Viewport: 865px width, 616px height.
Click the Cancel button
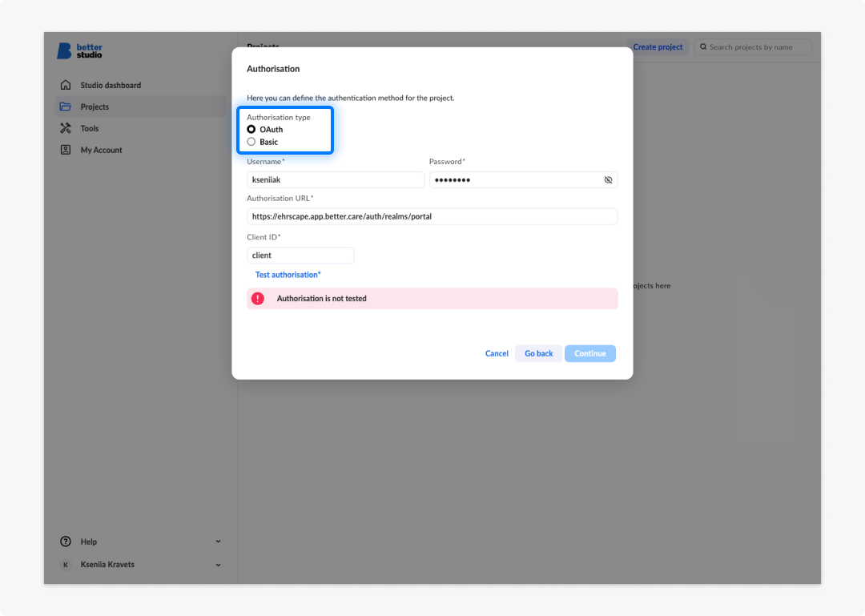[497, 353]
